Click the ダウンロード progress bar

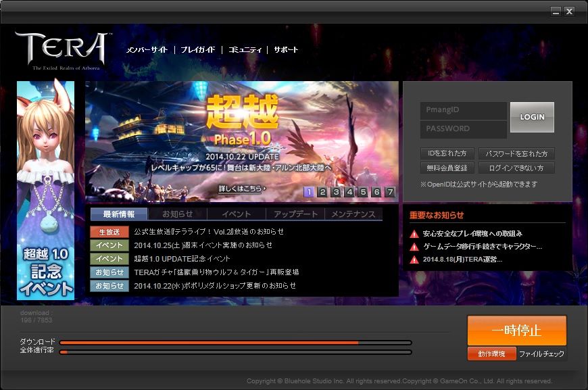235,343
